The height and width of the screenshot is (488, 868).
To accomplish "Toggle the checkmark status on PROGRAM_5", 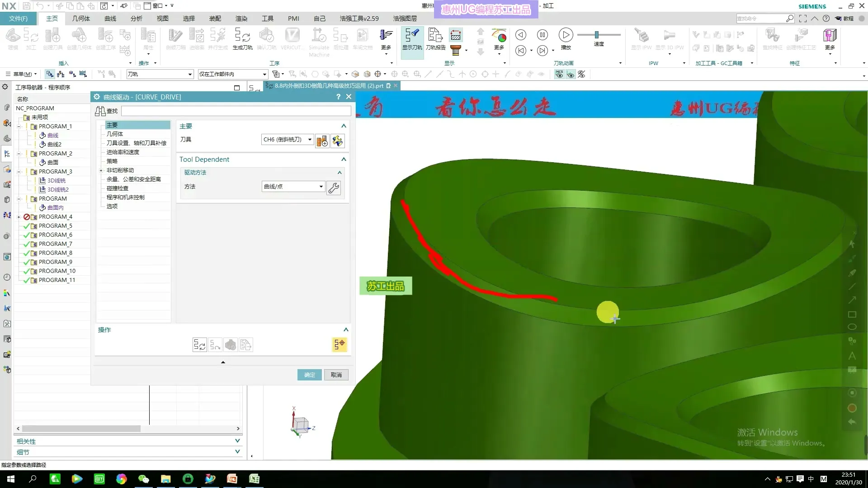I will coord(26,226).
